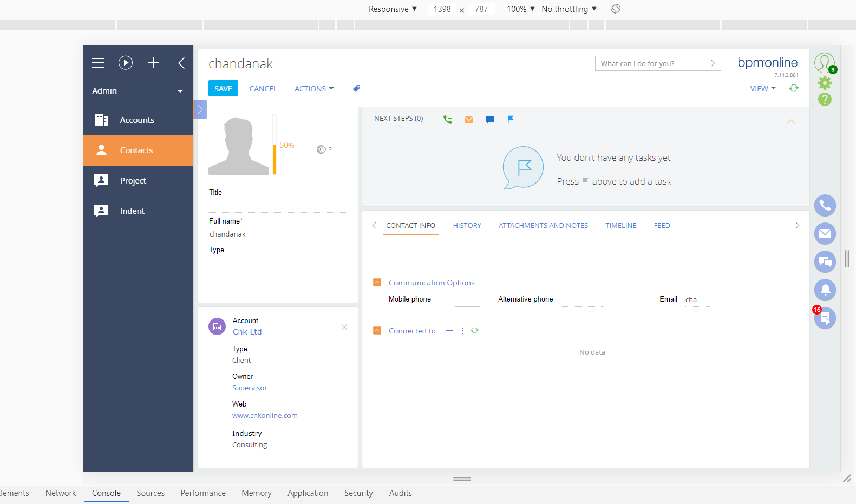Switch to the Timeline tab
The height and width of the screenshot is (504, 856).
click(621, 226)
